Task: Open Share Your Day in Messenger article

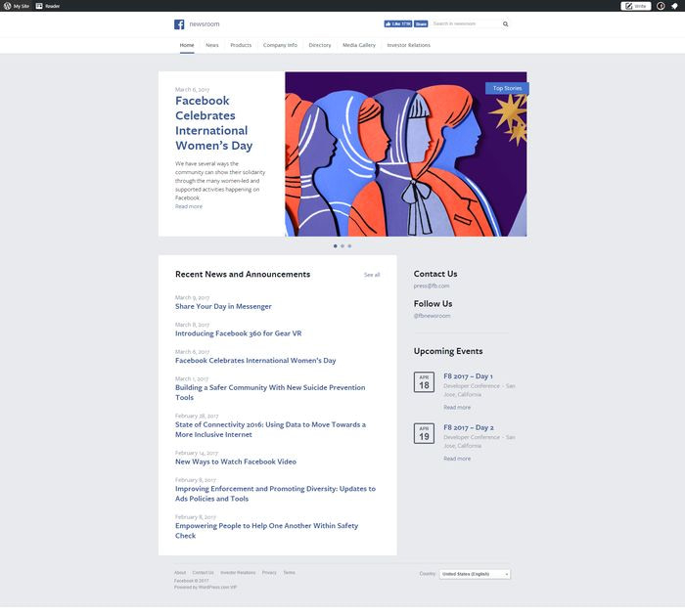Action: pos(223,306)
